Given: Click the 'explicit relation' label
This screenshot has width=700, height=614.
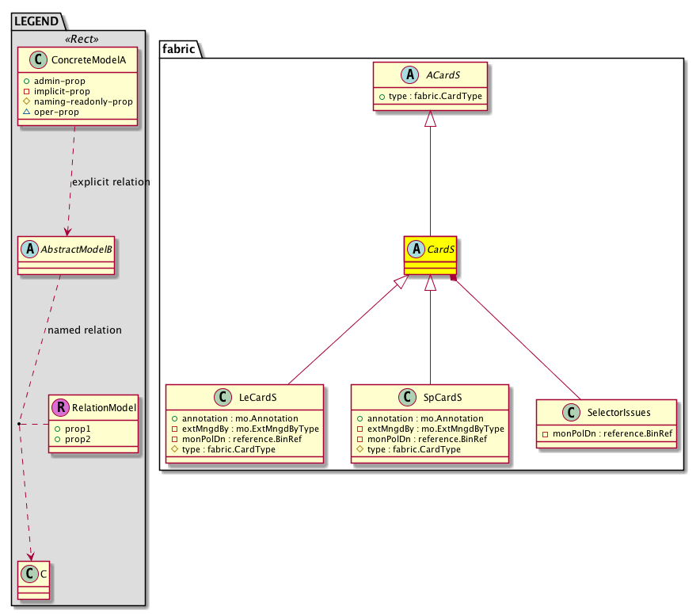Looking at the screenshot, I should pyautogui.click(x=111, y=182).
